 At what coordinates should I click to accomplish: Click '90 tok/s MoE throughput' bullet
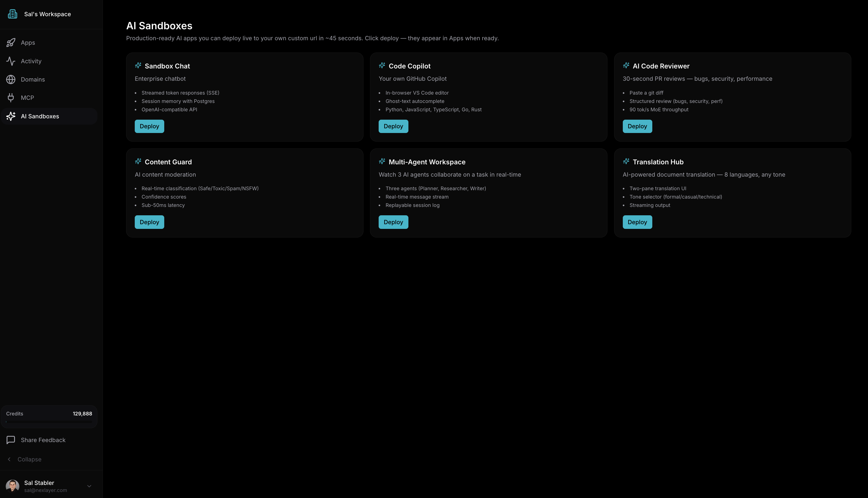(659, 109)
